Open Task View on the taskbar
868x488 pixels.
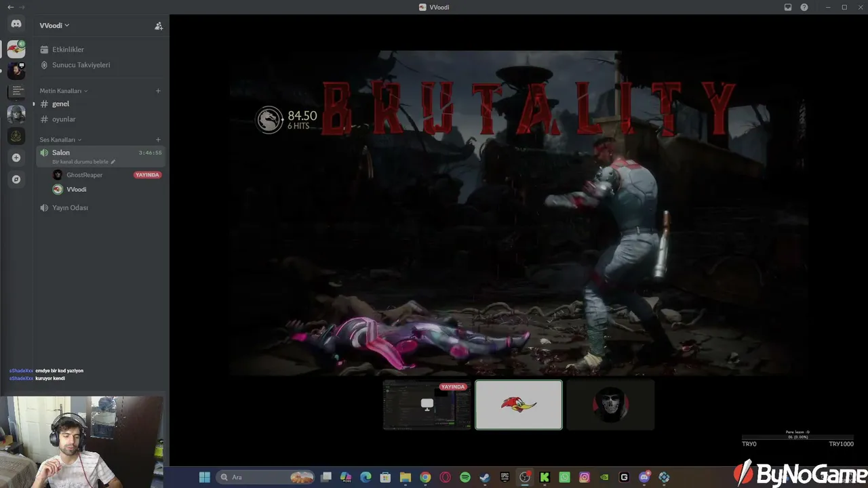(x=326, y=477)
